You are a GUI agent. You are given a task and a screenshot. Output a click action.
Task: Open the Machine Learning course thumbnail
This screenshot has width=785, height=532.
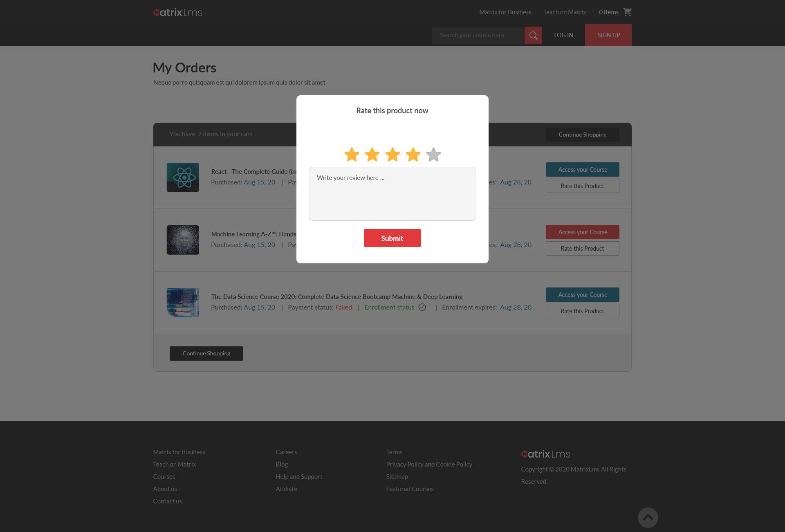click(x=183, y=240)
